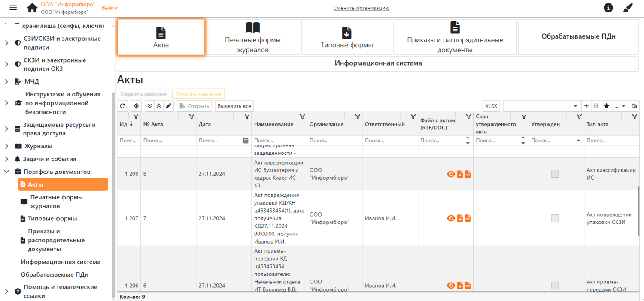This screenshot has width=644, height=301.
Task: Download act file for row 1 207
Action: point(460,218)
